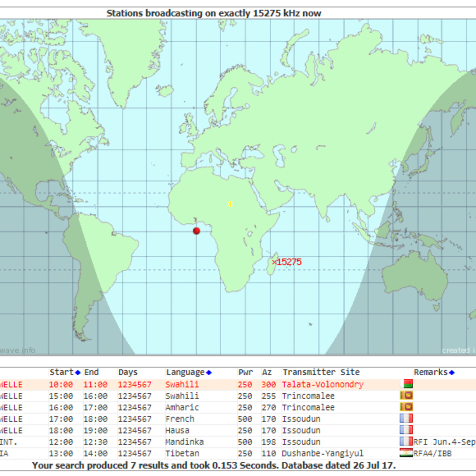Click the RFI Jun.4-Sep remark
Screen dimensions: 476x476
click(444, 442)
